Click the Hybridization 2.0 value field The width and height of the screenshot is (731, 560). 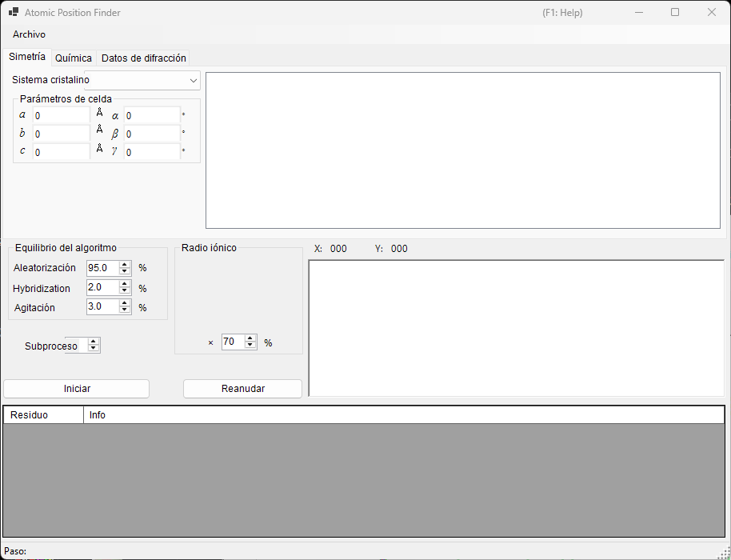click(103, 287)
